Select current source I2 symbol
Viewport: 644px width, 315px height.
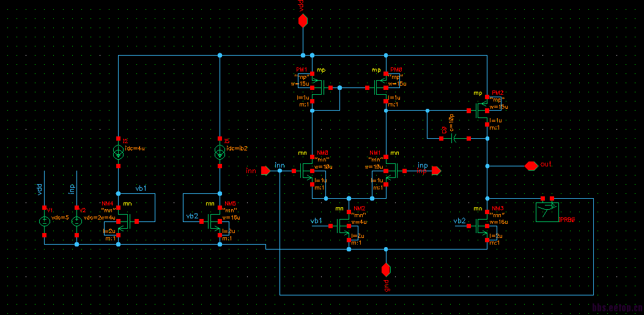[118, 152]
